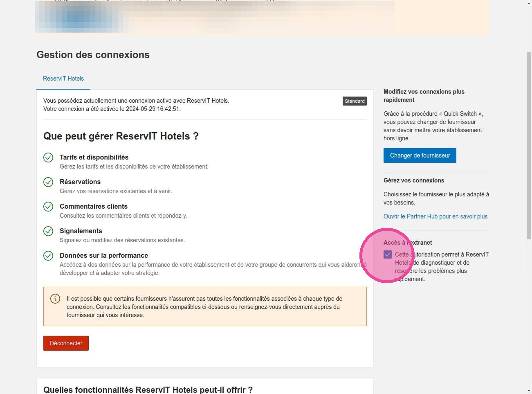The height and width of the screenshot is (394, 532).
Task: Select the "Tarifs et disponibilités" title
Action: pyautogui.click(x=94, y=157)
